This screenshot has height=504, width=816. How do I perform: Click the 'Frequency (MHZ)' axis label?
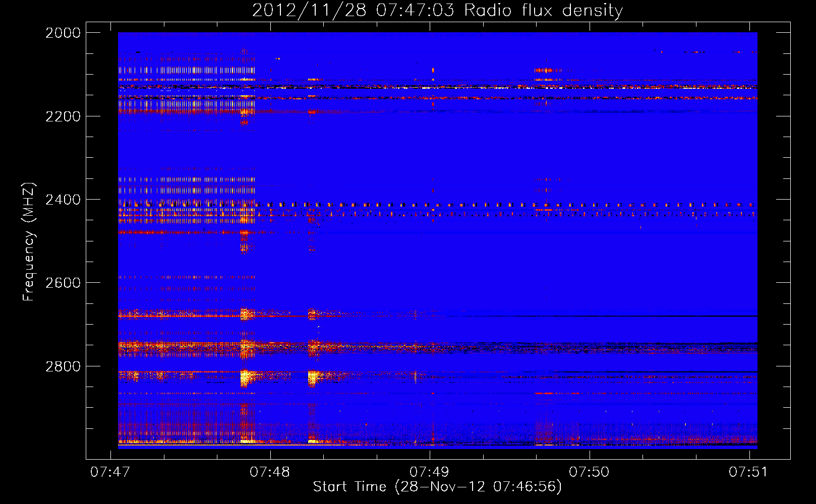tap(29, 242)
